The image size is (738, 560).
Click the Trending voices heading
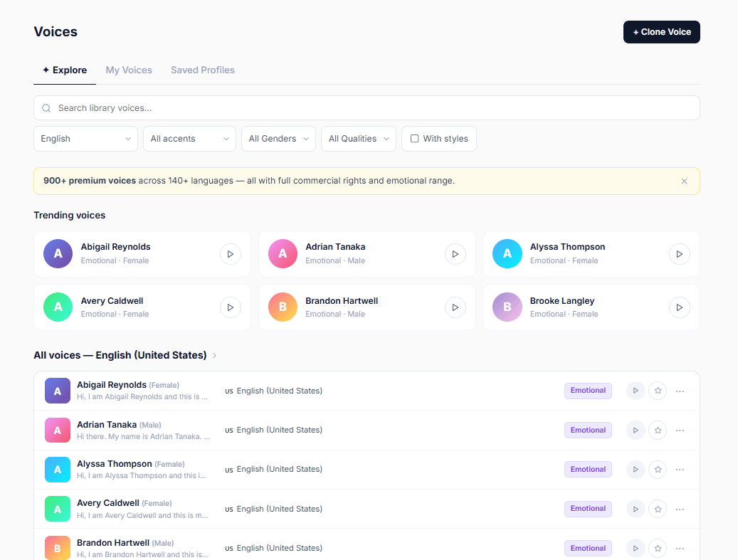pos(70,215)
